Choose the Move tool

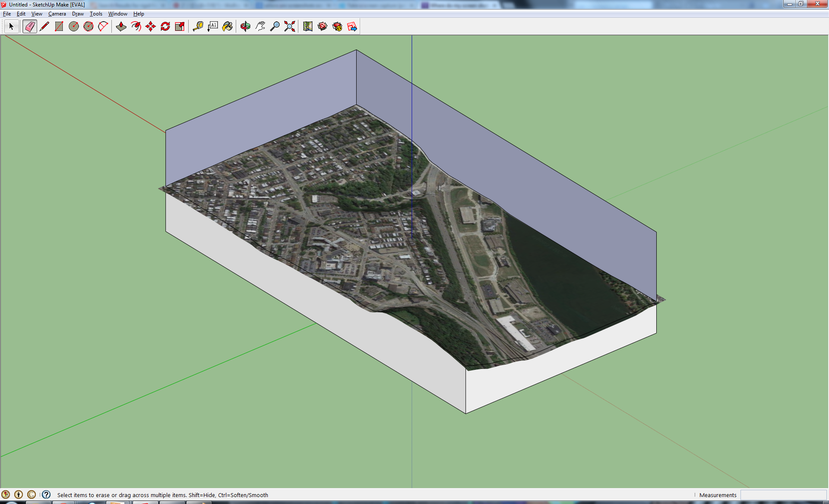click(x=151, y=27)
